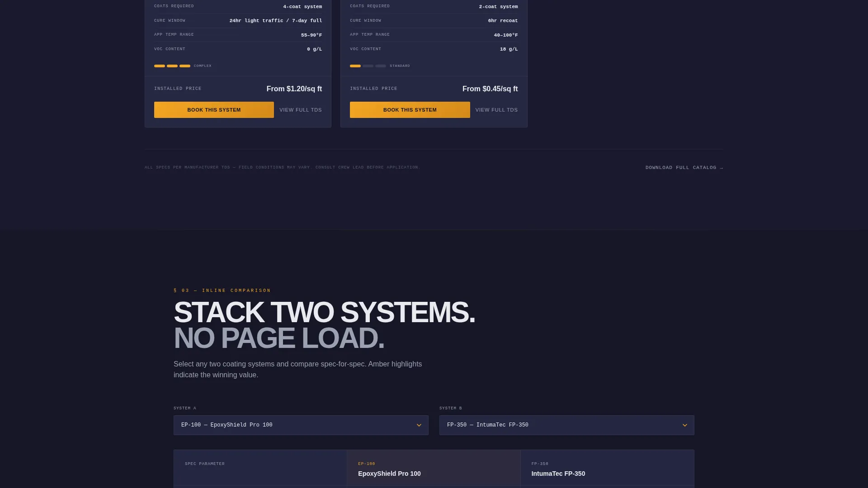Open the Download Full Catalog link

click(x=684, y=168)
